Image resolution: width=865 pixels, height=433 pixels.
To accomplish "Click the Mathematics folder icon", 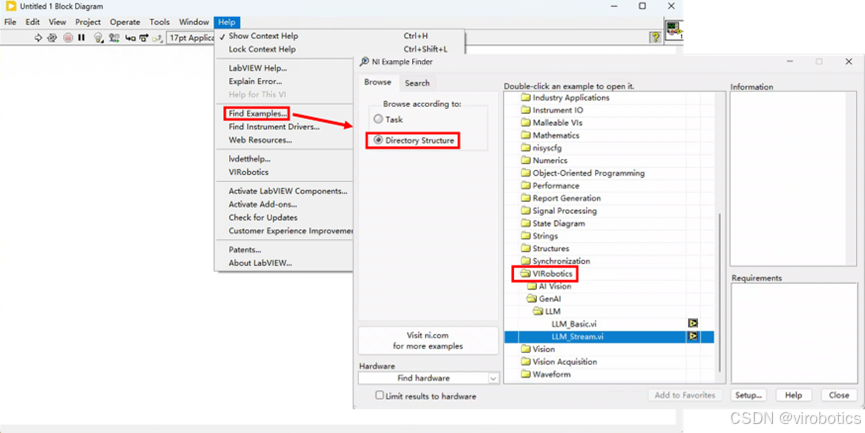I will (526, 135).
